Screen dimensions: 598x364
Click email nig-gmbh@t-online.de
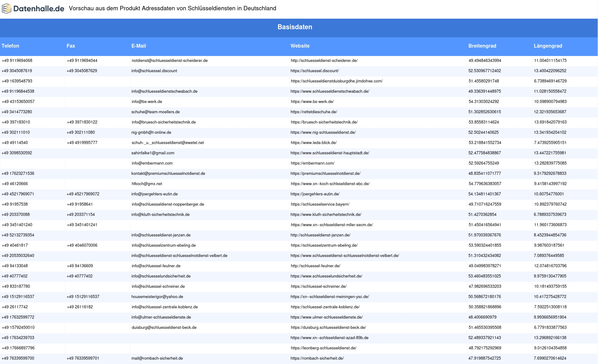tap(151, 133)
